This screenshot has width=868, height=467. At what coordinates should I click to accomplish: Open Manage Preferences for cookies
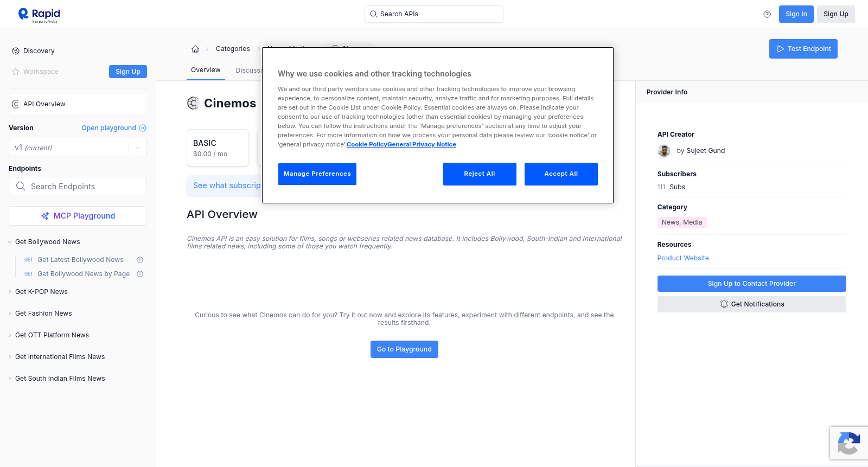(x=317, y=174)
